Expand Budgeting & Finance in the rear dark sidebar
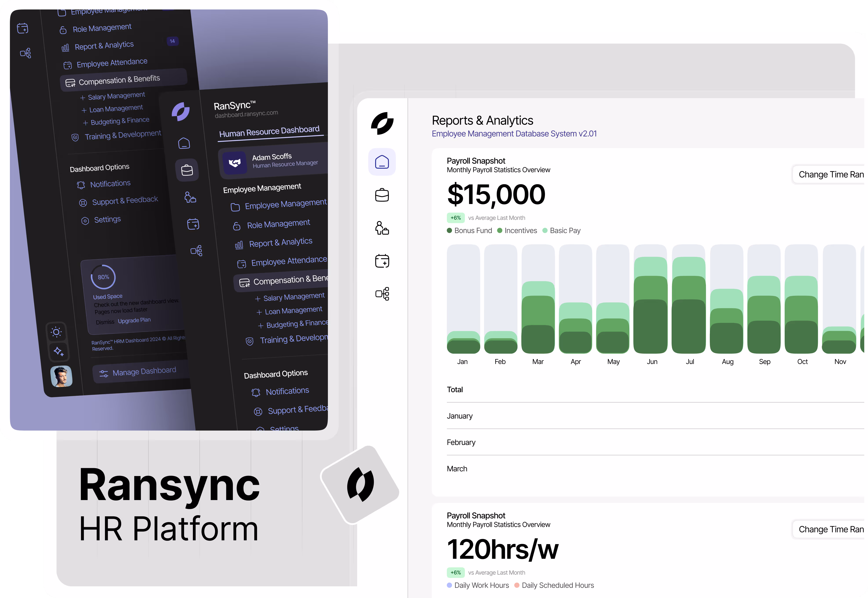The height and width of the screenshot is (598, 868). coord(116,121)
